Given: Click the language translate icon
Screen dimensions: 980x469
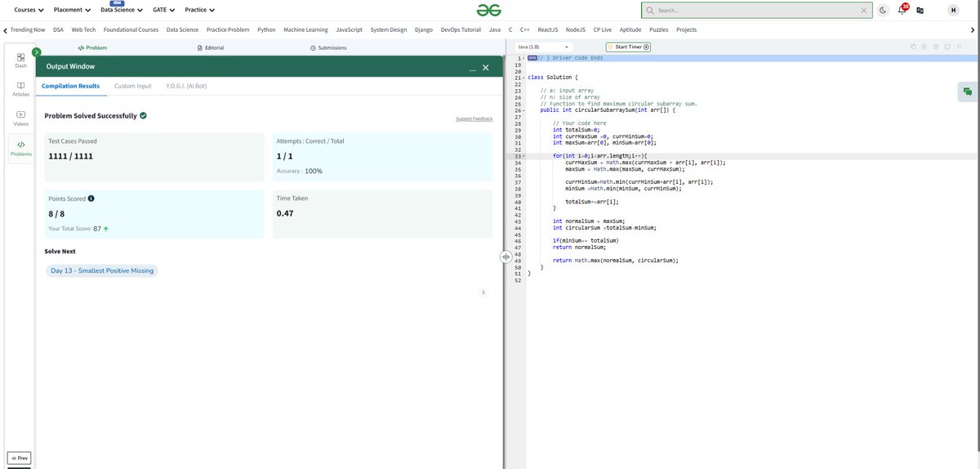Looking at the screenshot, I should pyautogui.click(x=920, y=10).
